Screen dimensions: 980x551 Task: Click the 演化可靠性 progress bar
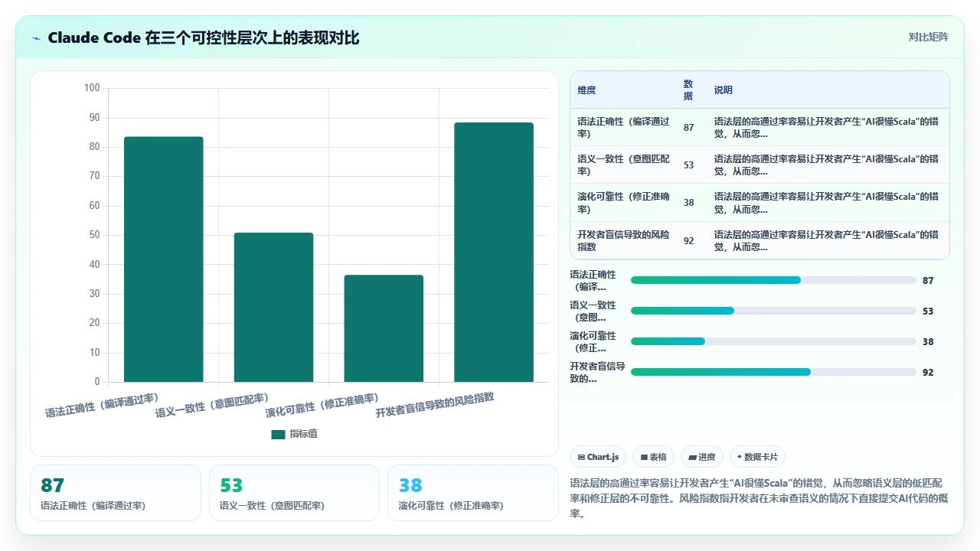click(773, 341)
